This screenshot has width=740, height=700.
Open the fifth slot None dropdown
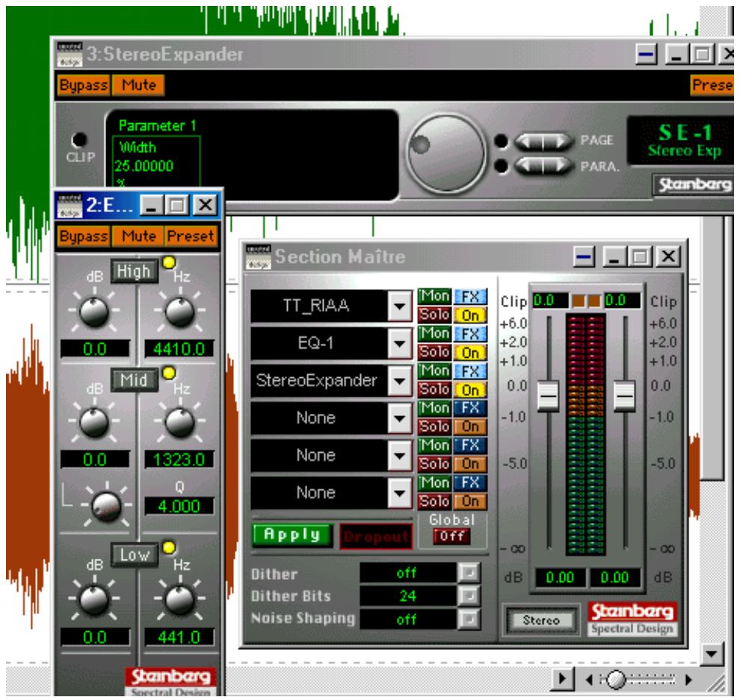[400, 456]
